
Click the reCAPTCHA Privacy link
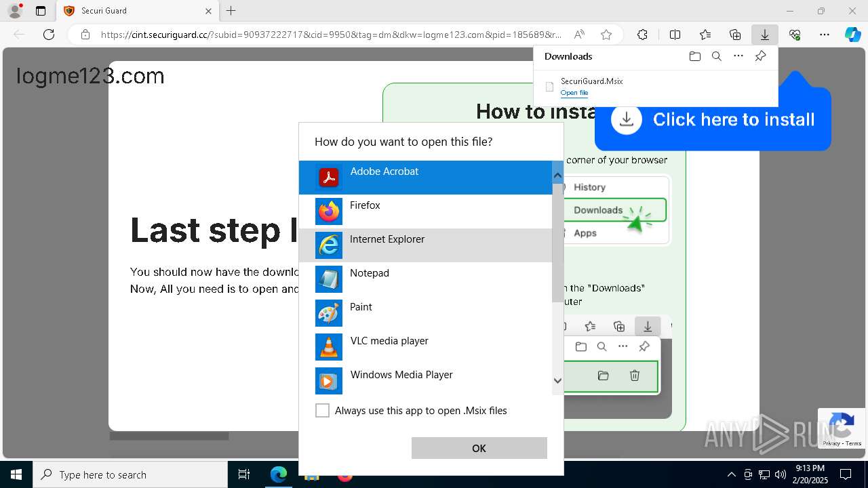pos(831,443)
